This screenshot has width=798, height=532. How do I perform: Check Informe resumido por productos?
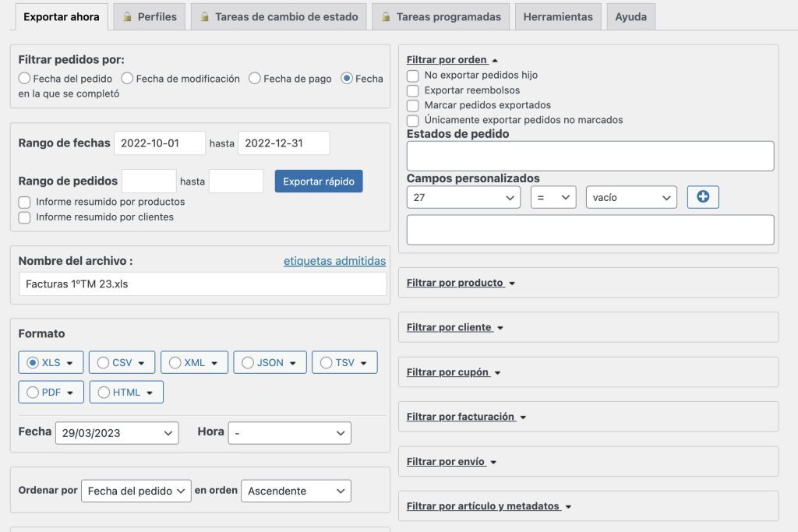pyautogui.click(x=24, y=202)
